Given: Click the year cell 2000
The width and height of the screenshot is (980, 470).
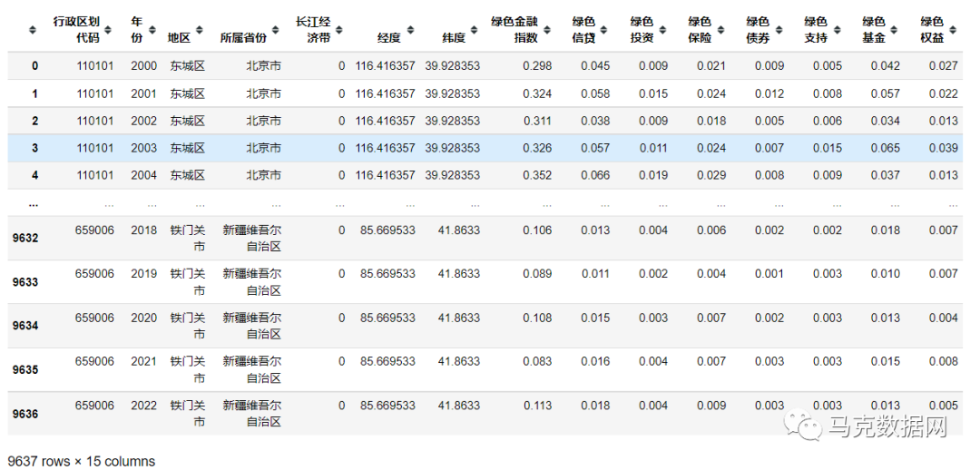Looking at the screenshot, I should (x=143, y=65).
